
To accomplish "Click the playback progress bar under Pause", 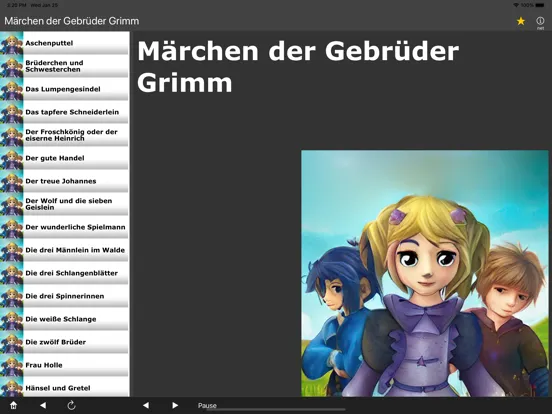I will 276,410.
